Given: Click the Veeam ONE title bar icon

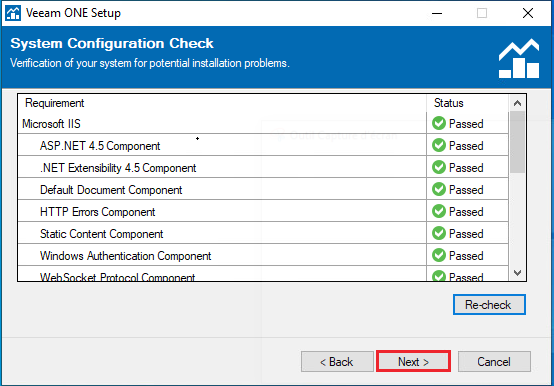Looking at the screenshot, I should 13,13.
